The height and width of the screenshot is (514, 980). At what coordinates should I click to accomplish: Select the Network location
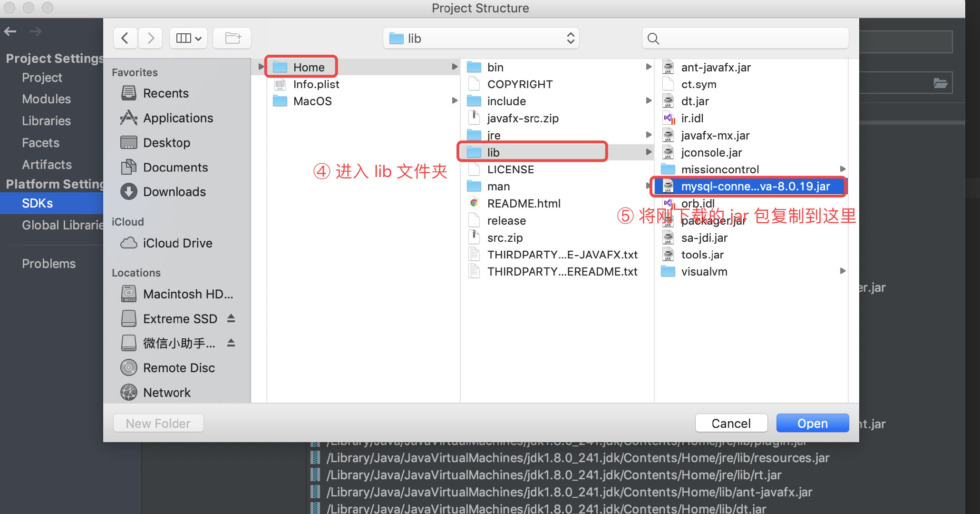coord(166,393)
